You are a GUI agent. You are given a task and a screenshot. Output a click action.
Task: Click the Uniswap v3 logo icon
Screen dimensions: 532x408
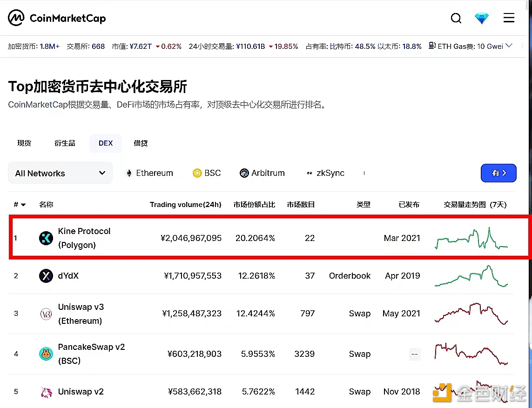[46, 314]
